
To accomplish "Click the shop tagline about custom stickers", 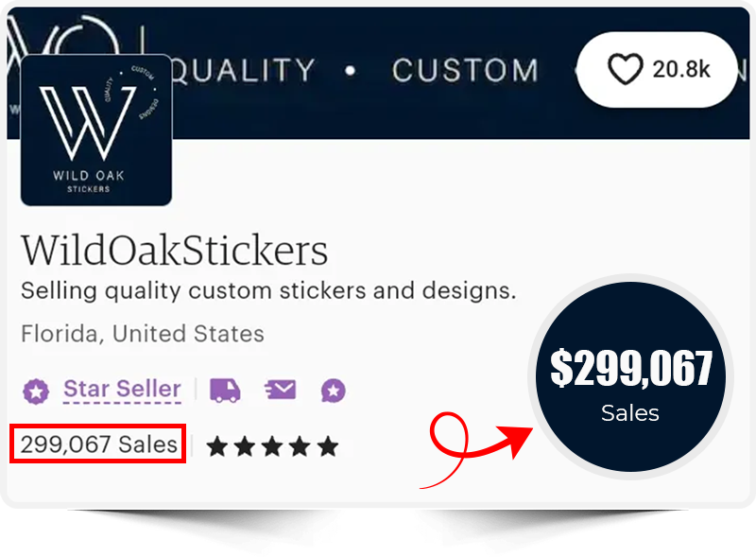I will (x=268, y=291).
